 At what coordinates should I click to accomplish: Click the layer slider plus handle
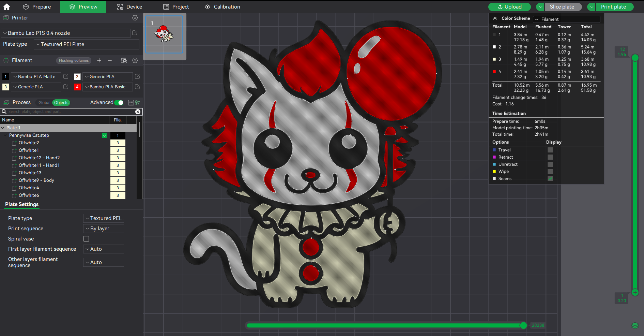coord(635,292)
